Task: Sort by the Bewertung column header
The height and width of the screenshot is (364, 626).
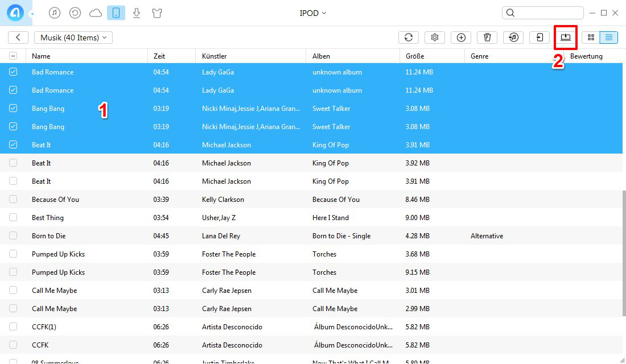Action: (x=586, y=56)
